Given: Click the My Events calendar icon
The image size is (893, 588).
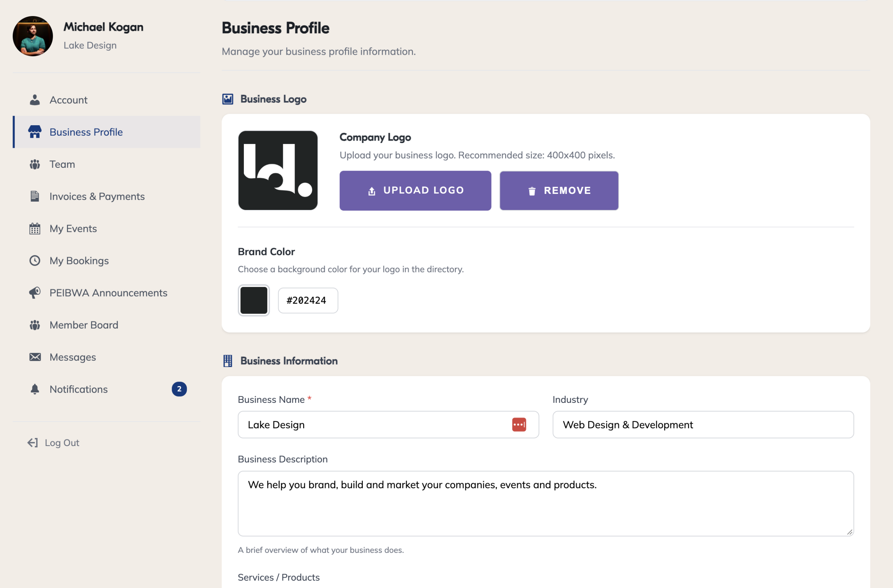Looking at the screenshot, I should point(35,228).
